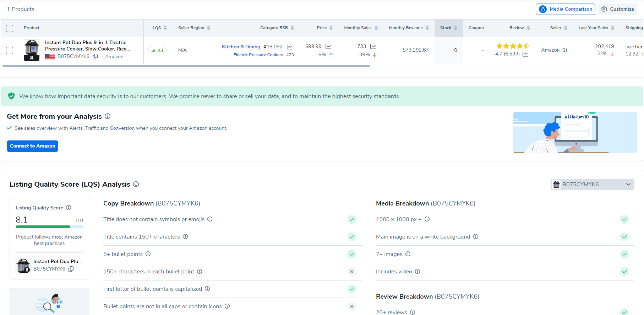
Task: Open Instant Pot product thumbnail in table
Action: [32, 50]
